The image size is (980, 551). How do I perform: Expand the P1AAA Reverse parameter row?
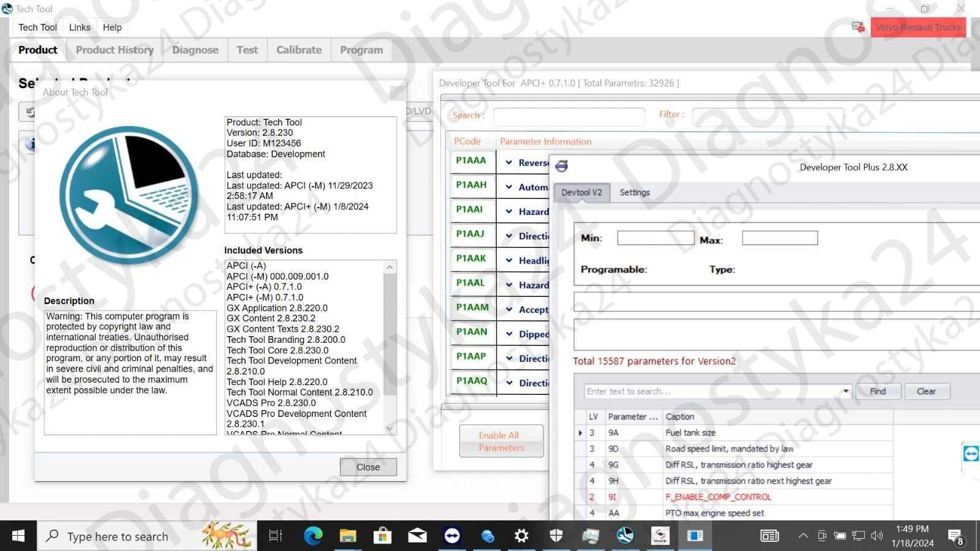click(x=509, y=162)
